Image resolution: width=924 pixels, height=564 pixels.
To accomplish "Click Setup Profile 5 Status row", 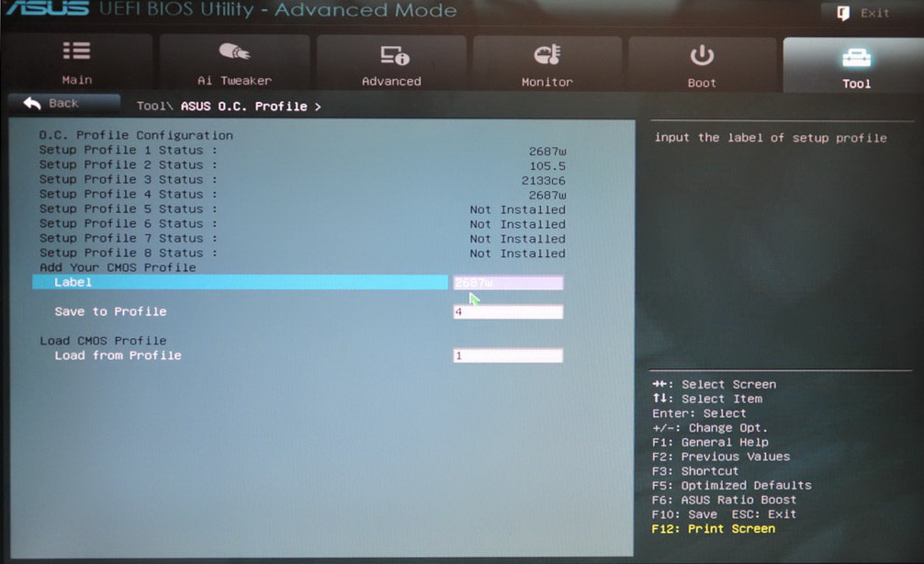I will point(302,209).
